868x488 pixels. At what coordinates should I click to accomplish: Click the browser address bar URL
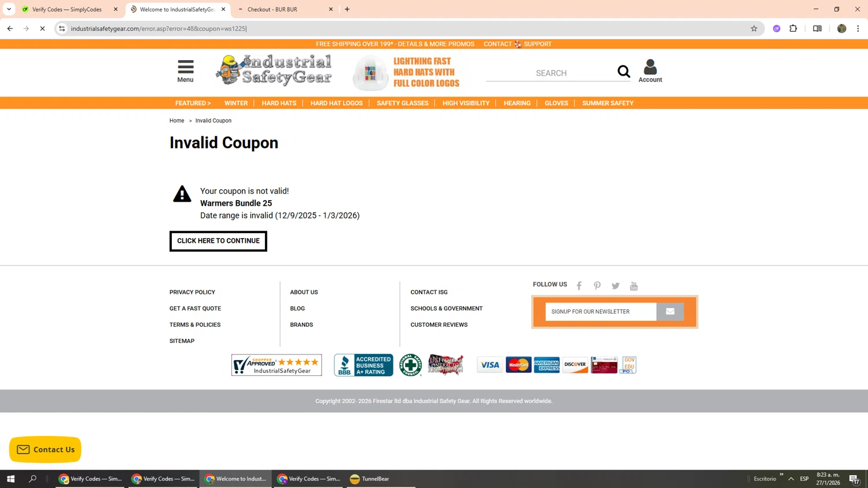tap(159, 28)
